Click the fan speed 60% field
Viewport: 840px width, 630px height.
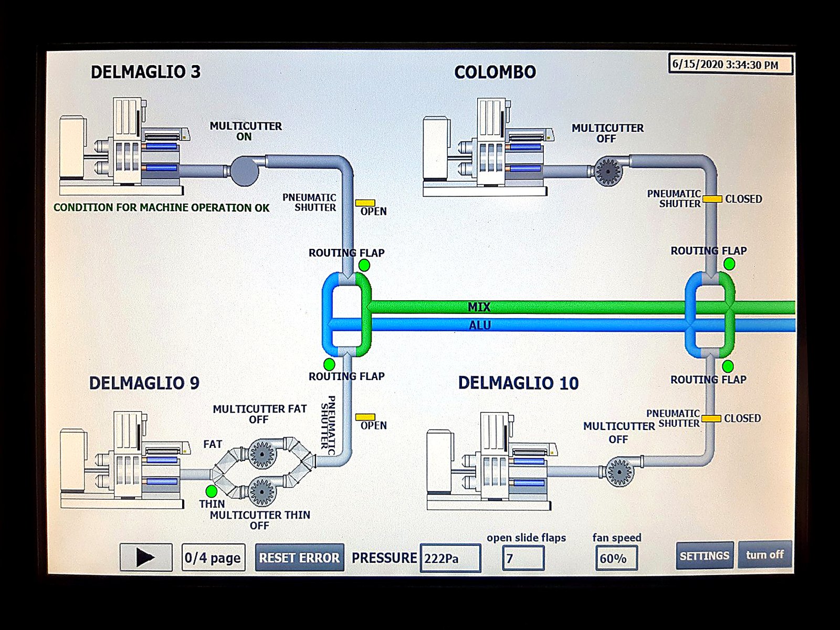616,558
